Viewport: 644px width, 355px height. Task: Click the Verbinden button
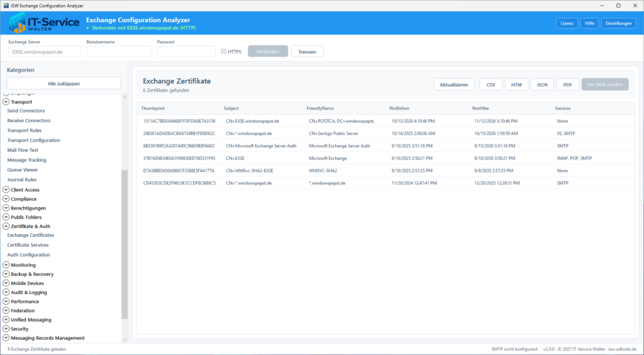coord(268,52)
